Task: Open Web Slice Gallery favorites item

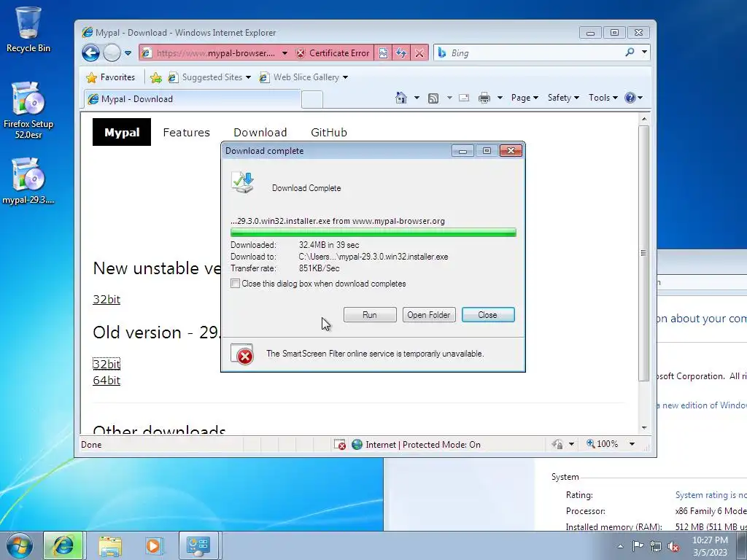Action: pos(303,77)
